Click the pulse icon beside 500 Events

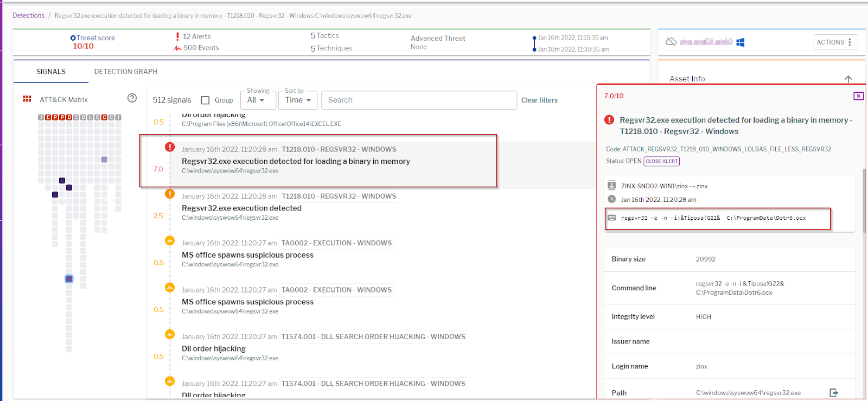point(177,48)
